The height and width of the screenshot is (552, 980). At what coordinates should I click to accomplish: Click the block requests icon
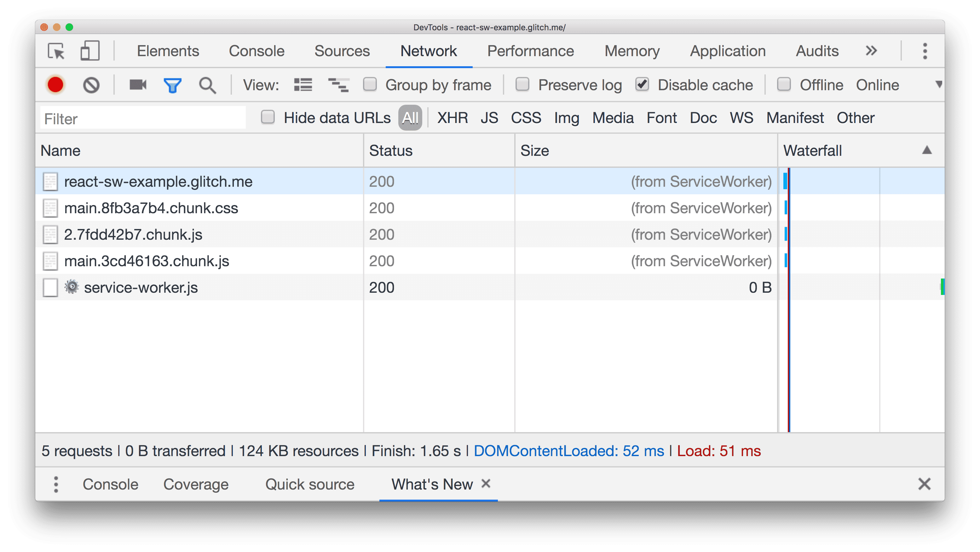(x=91, y=85)
